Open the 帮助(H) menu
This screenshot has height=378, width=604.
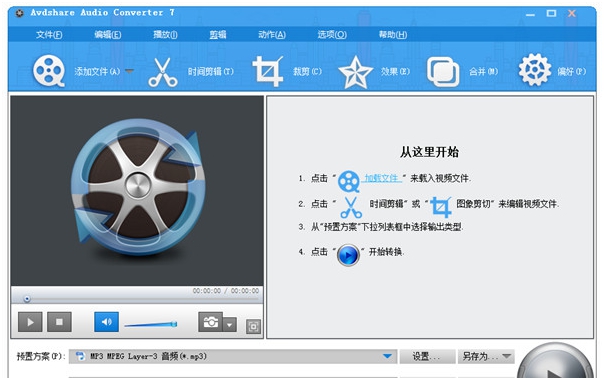[393, 35]
